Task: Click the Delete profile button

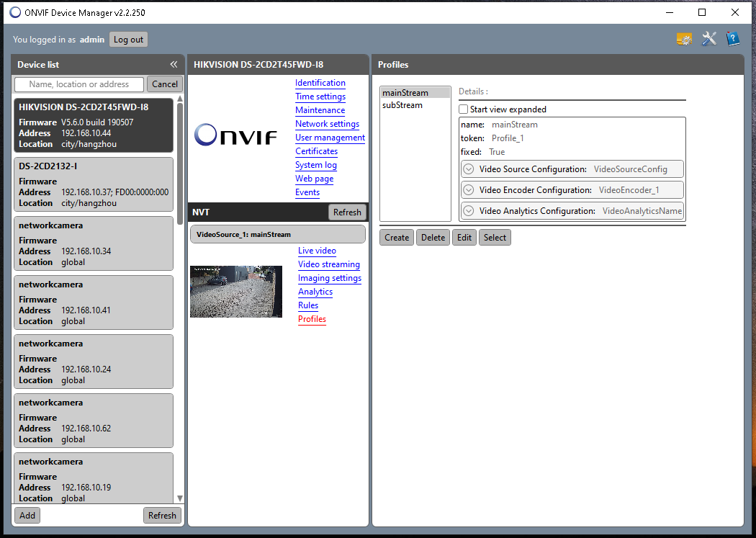Action: point(433,237)
